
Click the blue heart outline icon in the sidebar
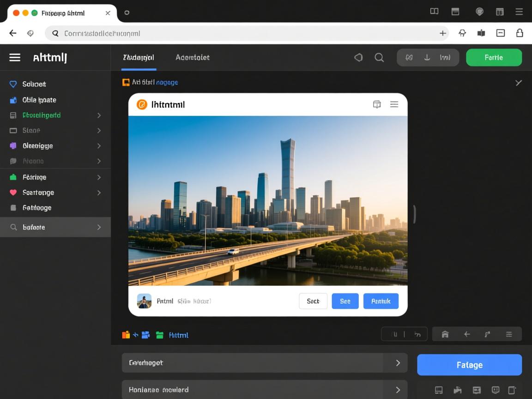(13, 84)
